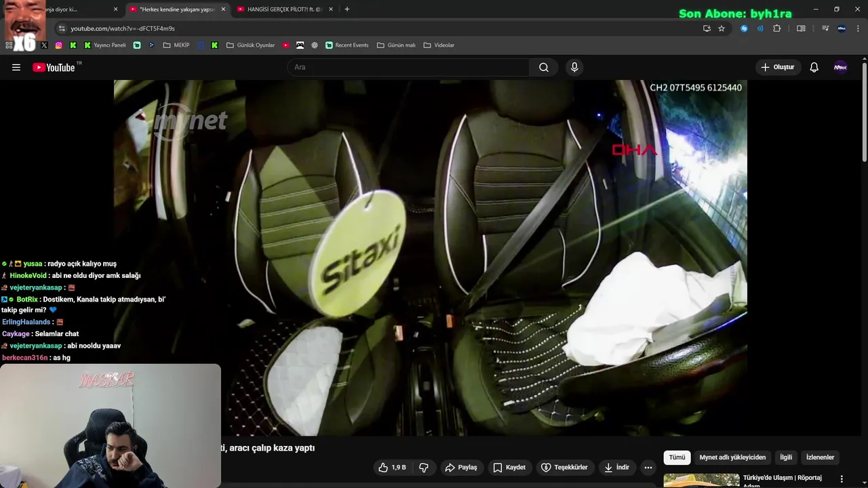Image resolution: width=868 pixels, height=488 pixels.
Task: Select the İzlenenler filter chip
Action: coord(820,457)
